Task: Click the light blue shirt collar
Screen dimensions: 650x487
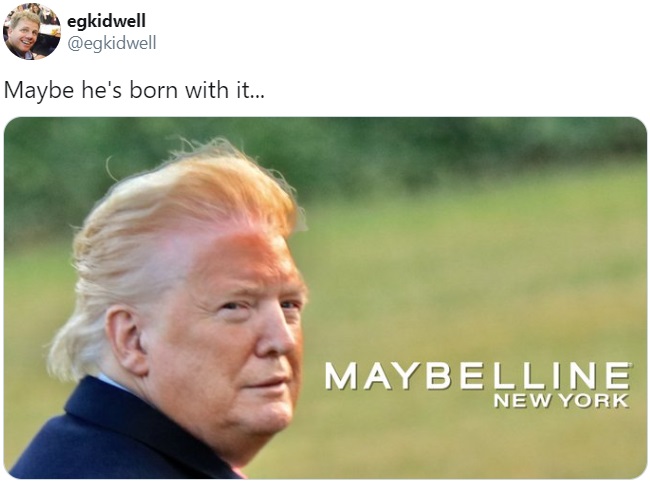Action: click(110, 382)
